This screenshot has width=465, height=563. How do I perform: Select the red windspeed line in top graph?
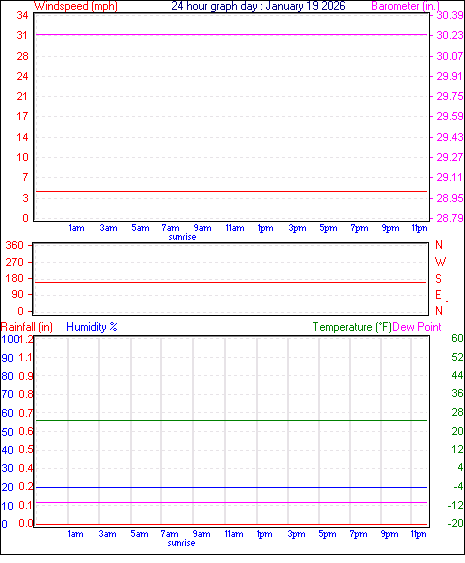pyautogui.click(x=232, y=191)
